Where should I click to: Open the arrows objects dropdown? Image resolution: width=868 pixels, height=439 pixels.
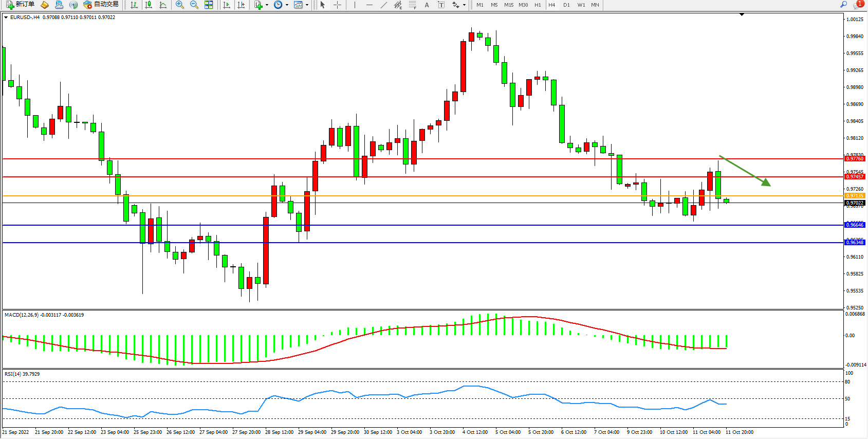(x=464, y=5)
